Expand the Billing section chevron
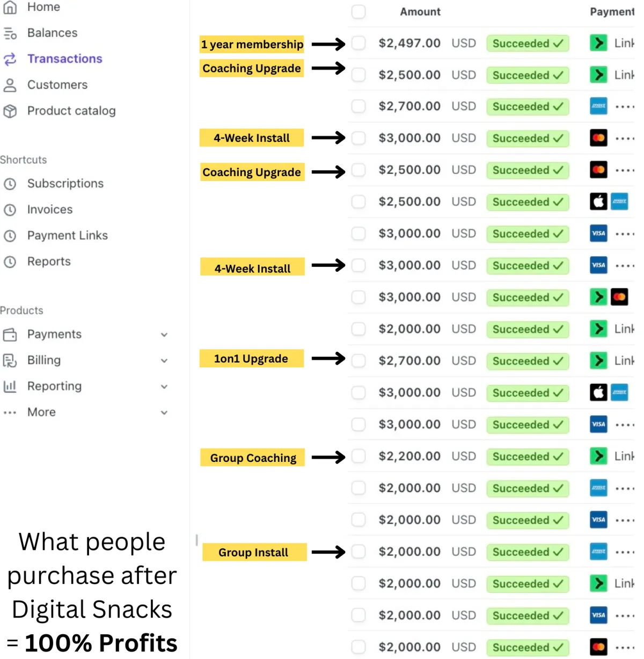The image size is (644, 659). [x=164, y=360]
